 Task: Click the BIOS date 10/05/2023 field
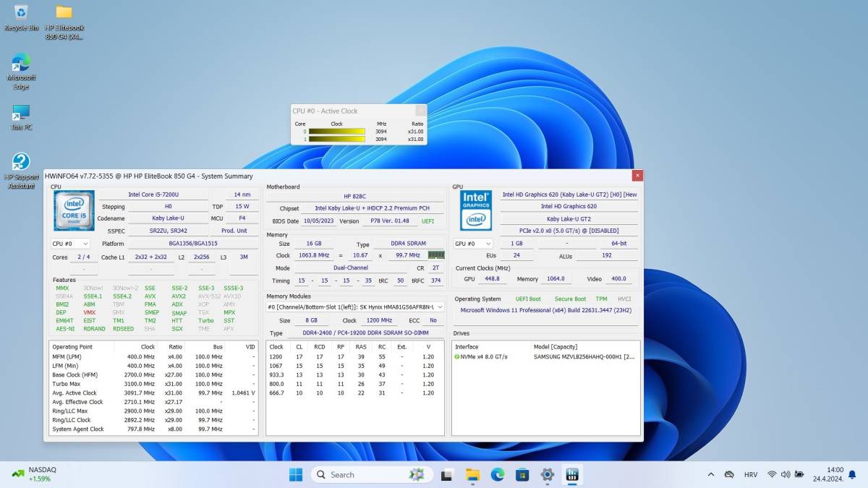[x=318, y=221]
